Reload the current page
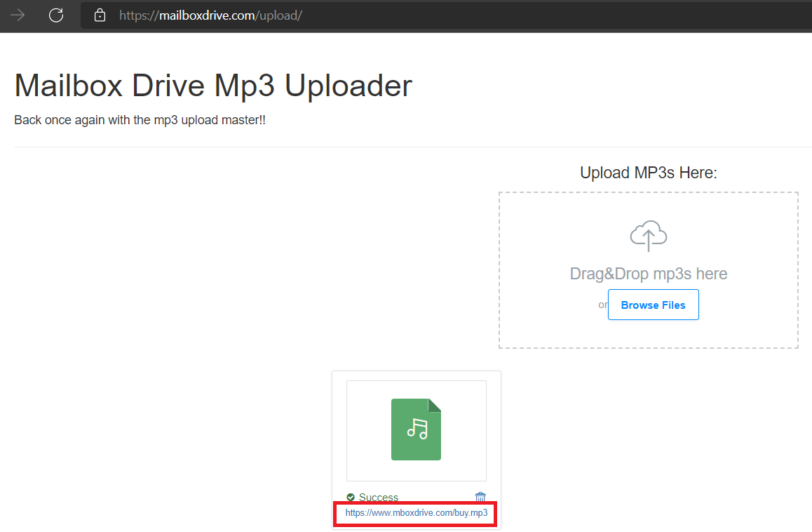Screen dimensions: 812x532 point(56,15)
